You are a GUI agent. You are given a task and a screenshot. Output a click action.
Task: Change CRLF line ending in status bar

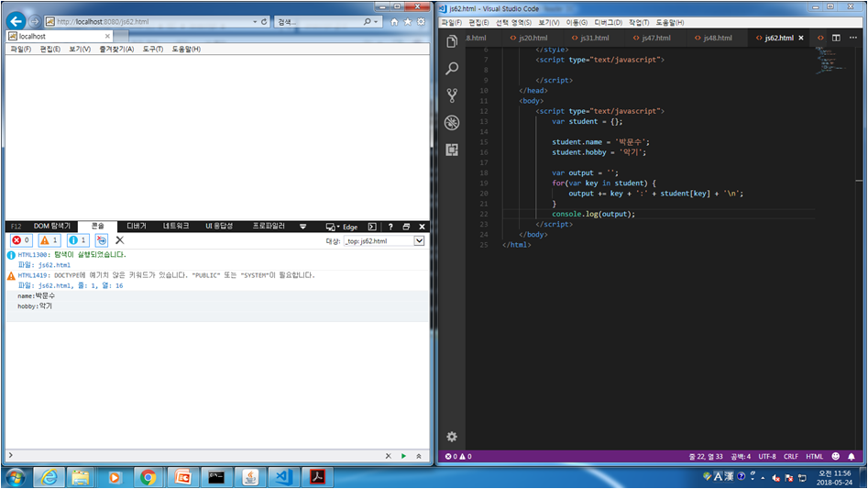(x=790, y=456)
